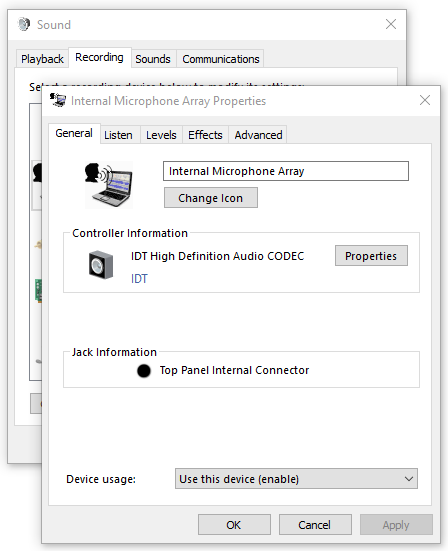448x551 pixels.
Task: Click the Device usage dropdown arrow
Action: [409, 479]
